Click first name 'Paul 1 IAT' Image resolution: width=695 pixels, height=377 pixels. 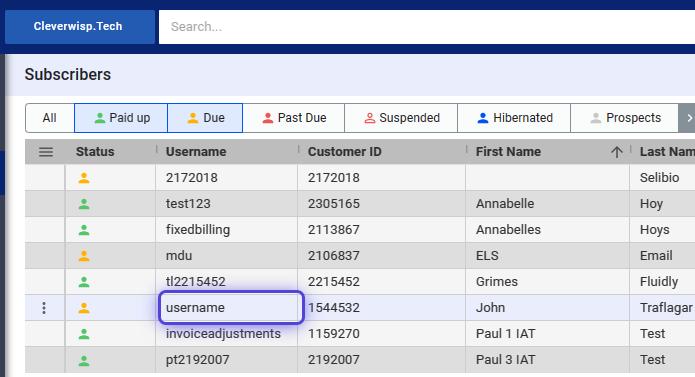(505, 334)
